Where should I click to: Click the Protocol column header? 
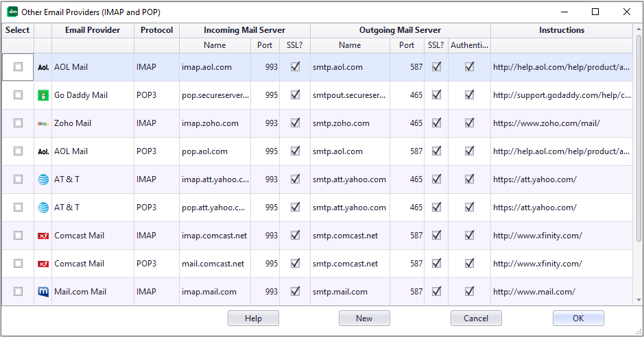156,30
